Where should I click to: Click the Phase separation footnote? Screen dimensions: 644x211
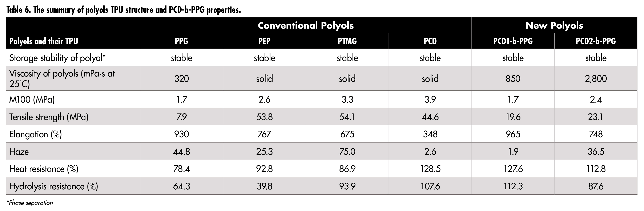point(30,203)
